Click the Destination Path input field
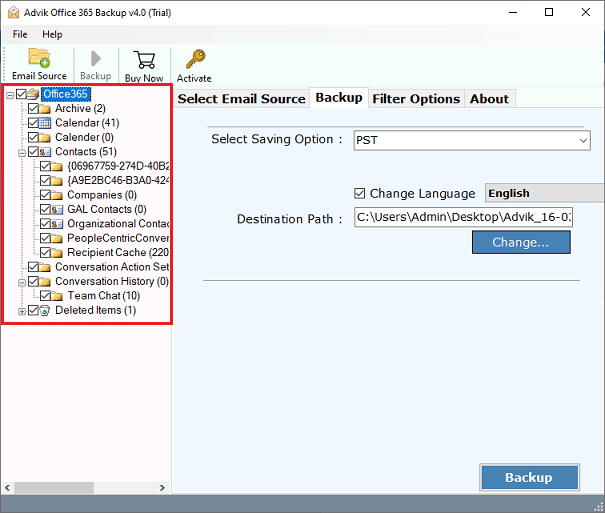 click(x=463, y=217)
